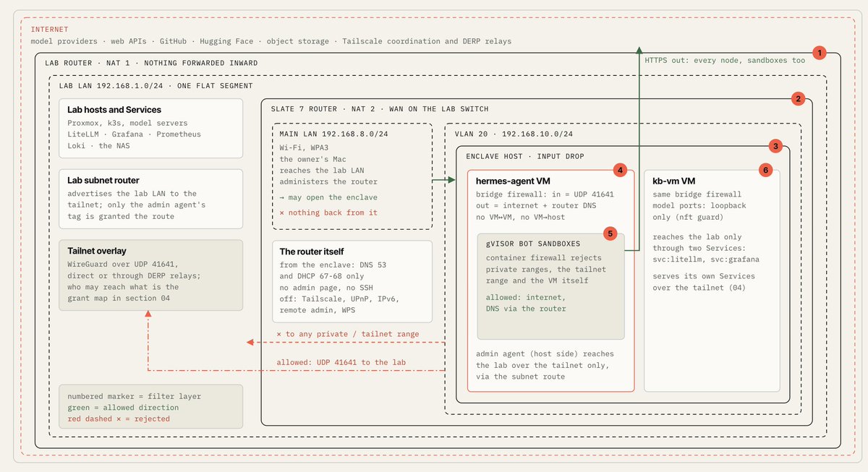
Task: Select 'serves its own Services' line
Action: coord(705,276)
